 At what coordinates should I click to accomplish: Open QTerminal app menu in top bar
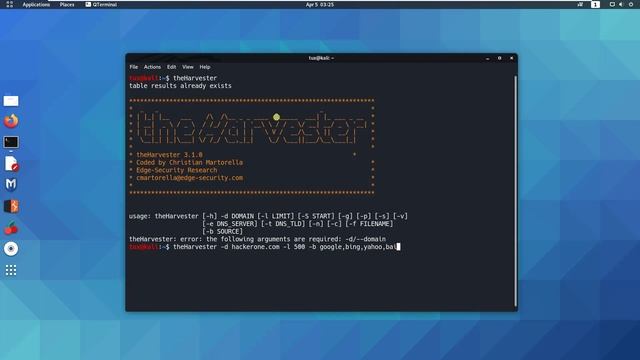click(101, 4)
